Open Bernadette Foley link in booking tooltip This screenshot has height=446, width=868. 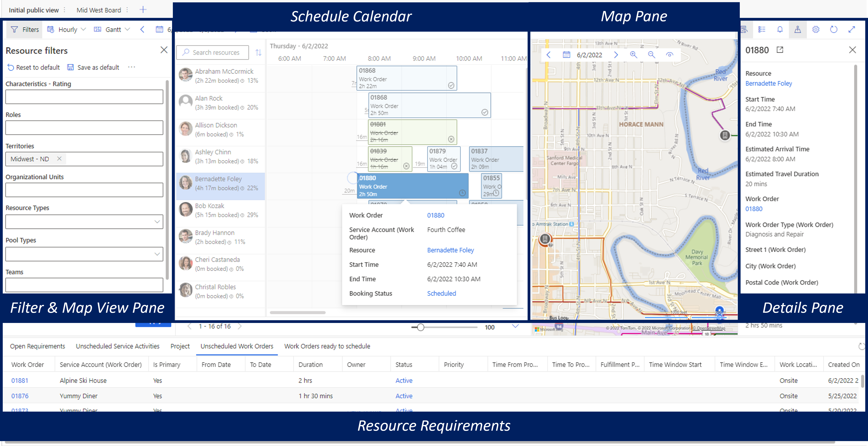pos(451,250)
